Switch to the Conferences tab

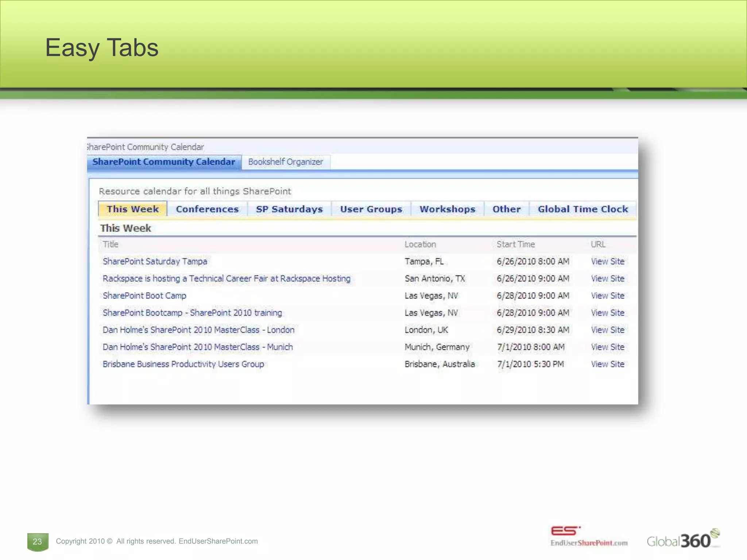[x=207, y=209]
